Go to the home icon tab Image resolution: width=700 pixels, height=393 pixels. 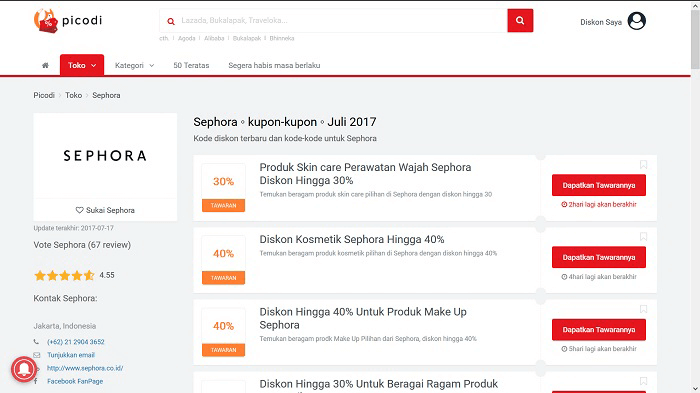(x=45, y=65)
